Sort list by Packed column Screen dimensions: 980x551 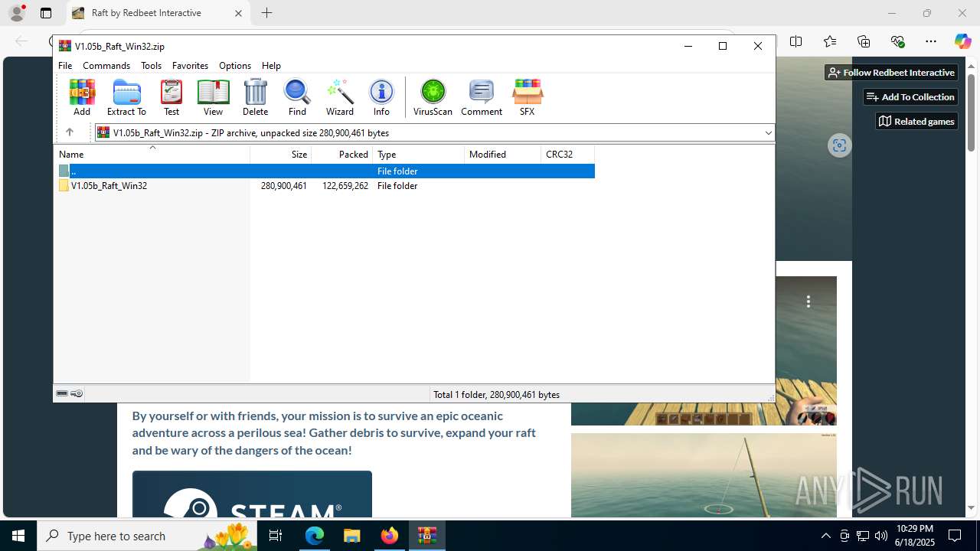342,155
